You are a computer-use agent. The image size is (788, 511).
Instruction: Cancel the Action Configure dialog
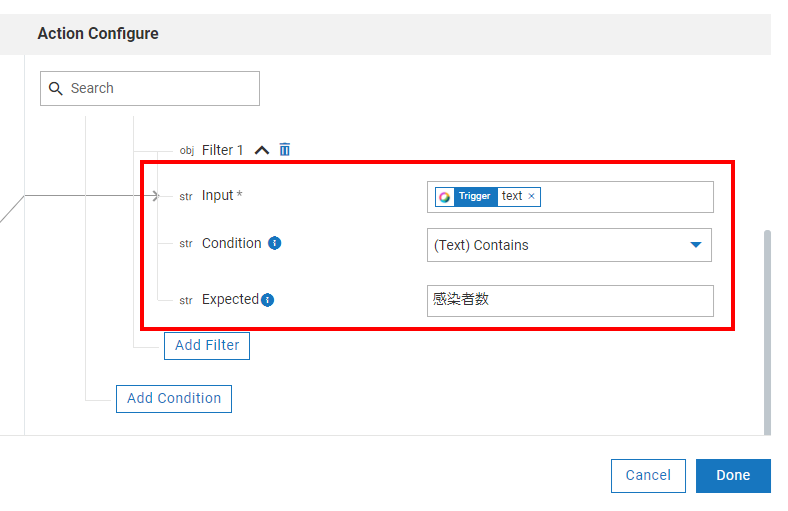(648, 476)
